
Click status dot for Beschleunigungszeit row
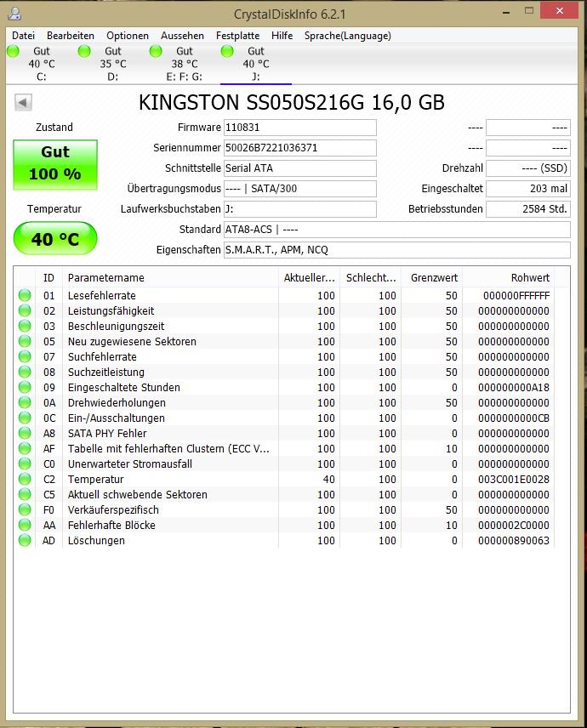point(25,326)
